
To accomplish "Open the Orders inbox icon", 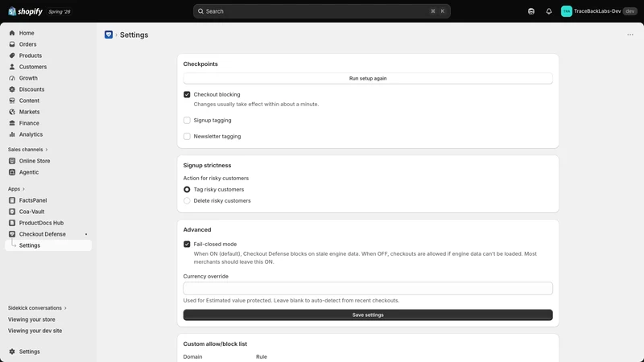I will click(12, 44).
